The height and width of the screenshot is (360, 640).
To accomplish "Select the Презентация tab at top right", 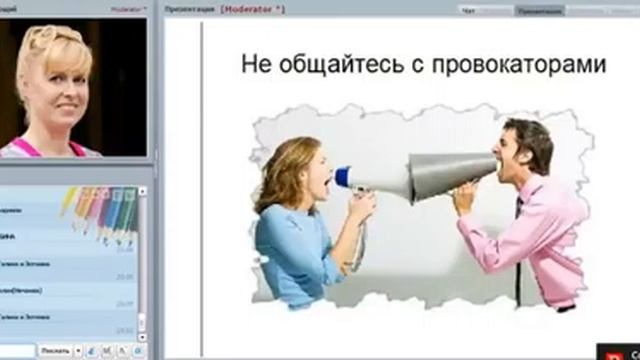I will (540, 11).
